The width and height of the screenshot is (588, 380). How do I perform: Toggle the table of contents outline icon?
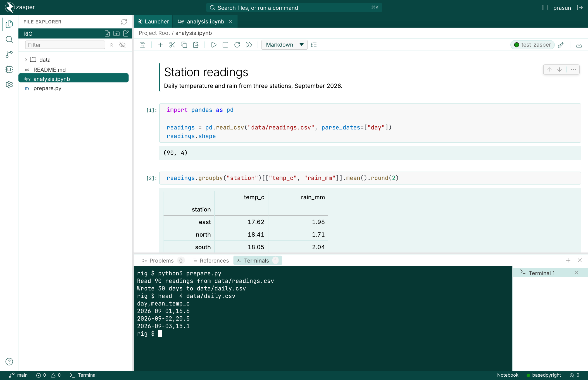[x=314, y=45]
